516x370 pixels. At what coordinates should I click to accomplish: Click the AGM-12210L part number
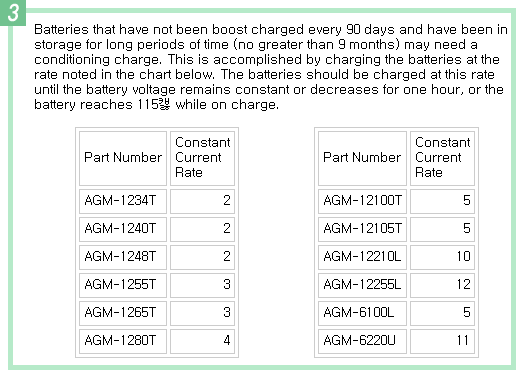pyautogui.click(x=362, y=257)
